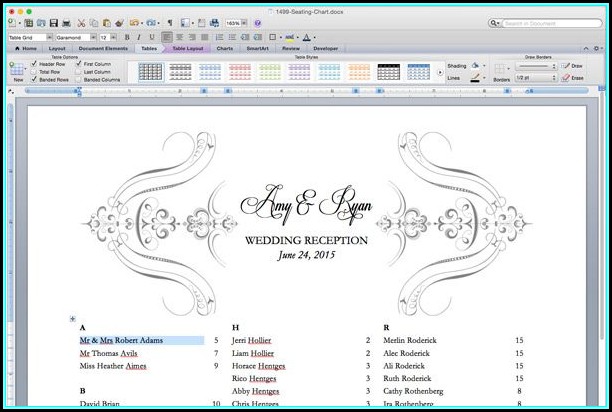Open the Document Elements ribbon tab
The width and height of the screenshot is (612, 412).
tap(103, 48)
